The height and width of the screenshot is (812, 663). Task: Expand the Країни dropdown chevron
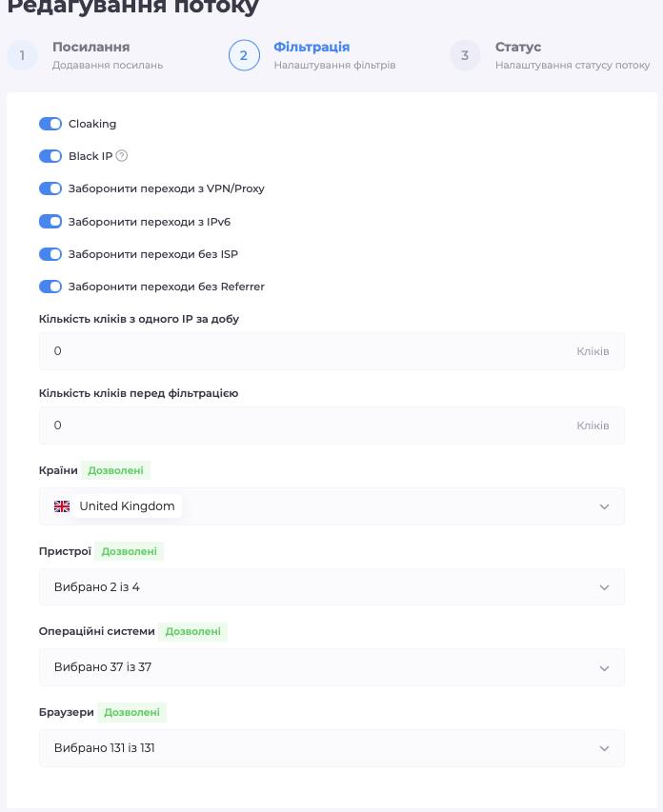[604, 506]
